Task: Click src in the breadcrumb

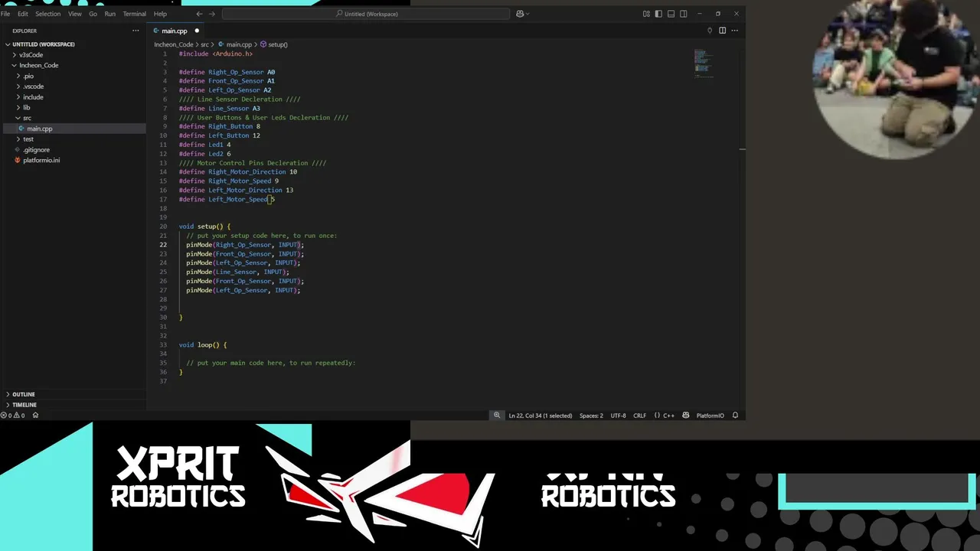Action: click(x=204, y=44)
